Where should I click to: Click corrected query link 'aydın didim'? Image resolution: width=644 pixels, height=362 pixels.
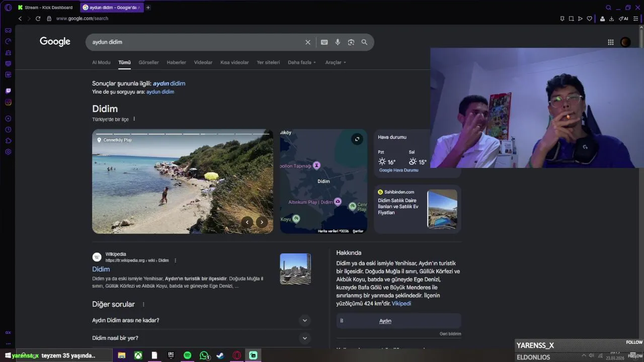(x=169, y=83)
